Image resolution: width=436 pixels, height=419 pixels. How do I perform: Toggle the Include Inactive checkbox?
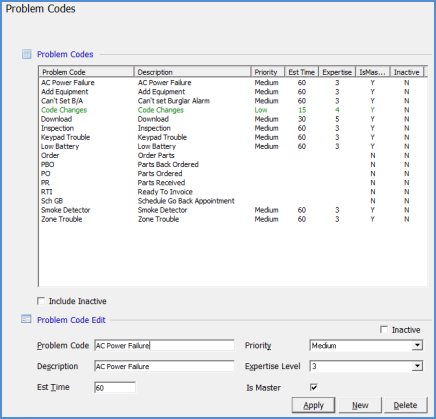click(x=41, y=301)
